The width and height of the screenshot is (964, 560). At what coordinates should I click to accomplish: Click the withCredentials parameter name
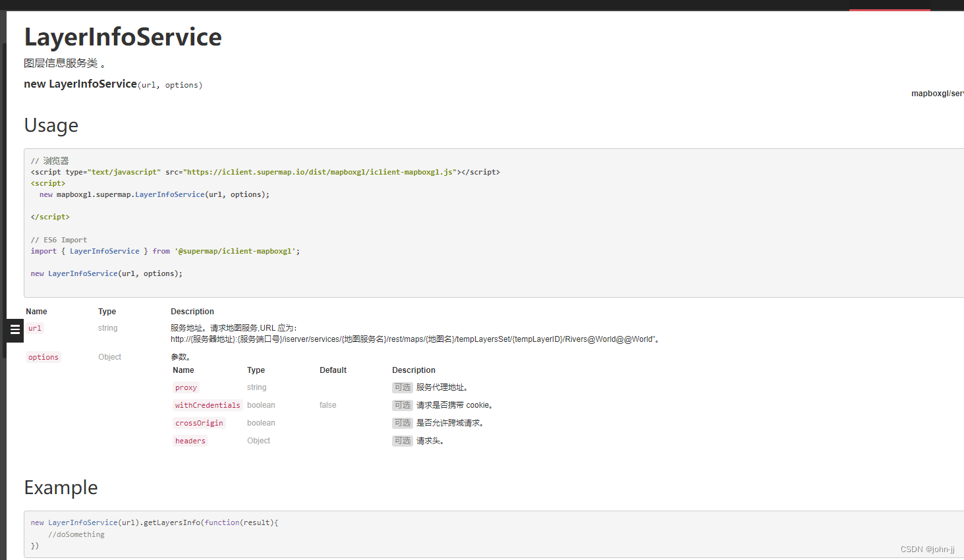(207, 405)
